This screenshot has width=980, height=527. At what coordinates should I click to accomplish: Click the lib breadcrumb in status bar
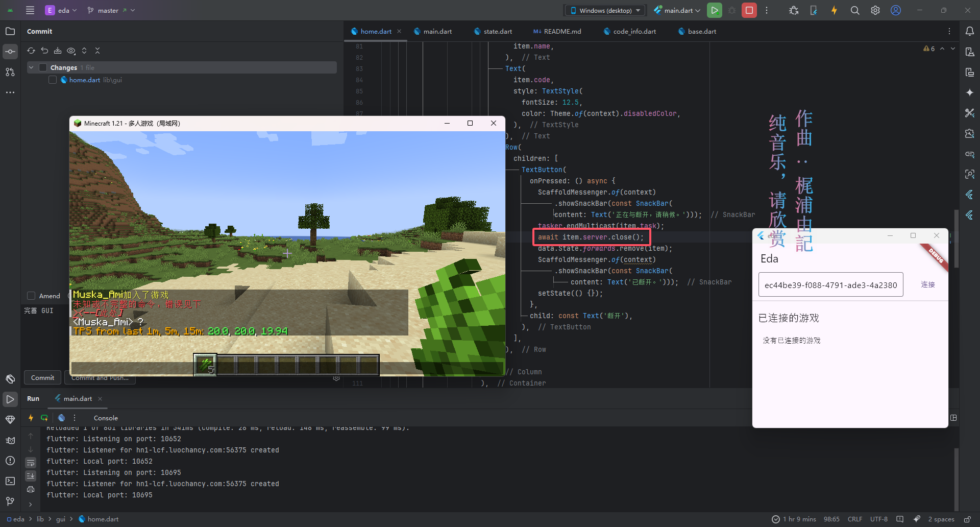coord(40,519)
